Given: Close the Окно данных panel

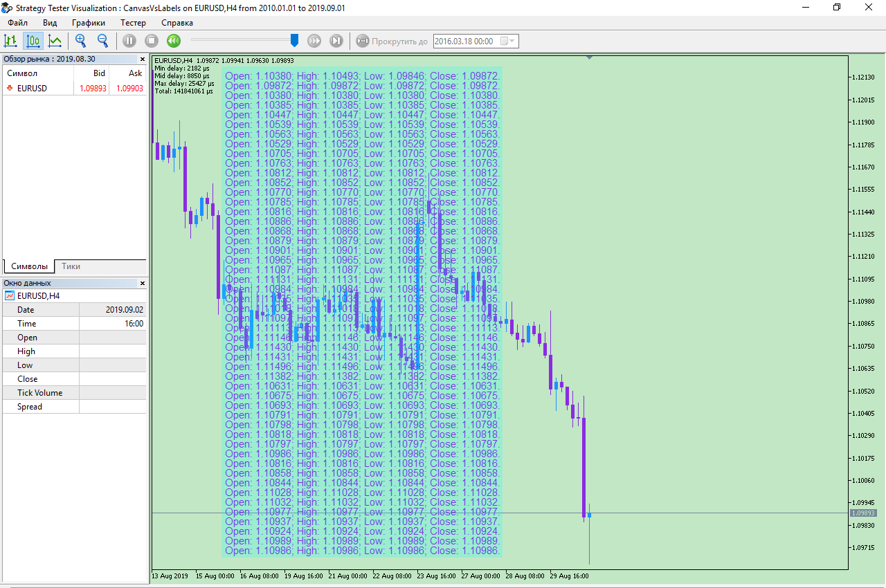Looking at the screenshot, I should pyautogui.click(x=142, y=283).
